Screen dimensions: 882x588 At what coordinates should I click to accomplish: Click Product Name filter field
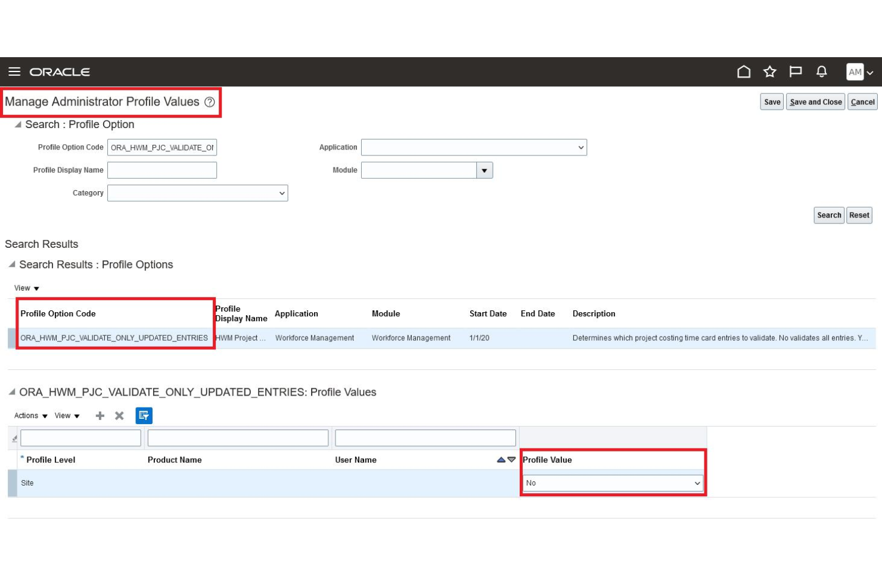tap(238, 438)
